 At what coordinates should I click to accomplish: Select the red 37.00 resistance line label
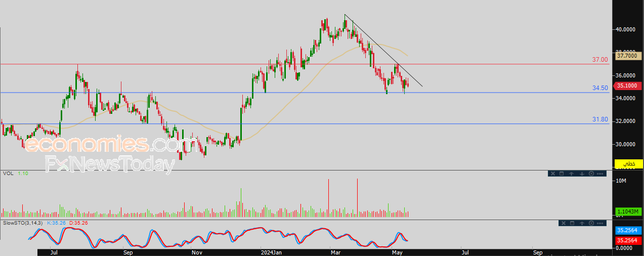600,60
